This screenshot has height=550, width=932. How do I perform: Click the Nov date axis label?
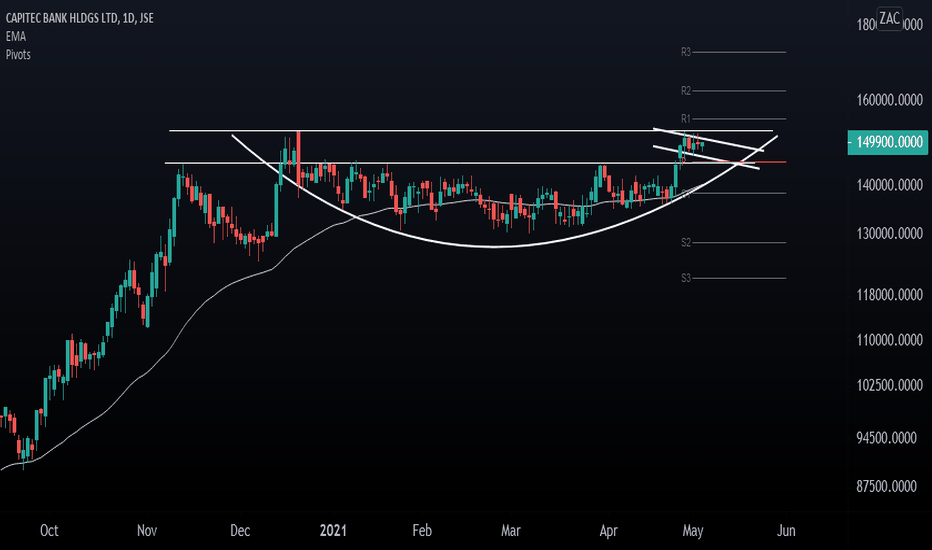pyautogui.click(x=147, y=530)
